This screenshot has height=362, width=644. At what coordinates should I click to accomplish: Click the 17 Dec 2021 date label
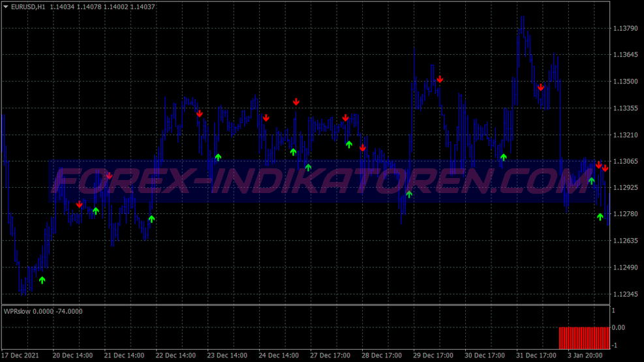20,355
